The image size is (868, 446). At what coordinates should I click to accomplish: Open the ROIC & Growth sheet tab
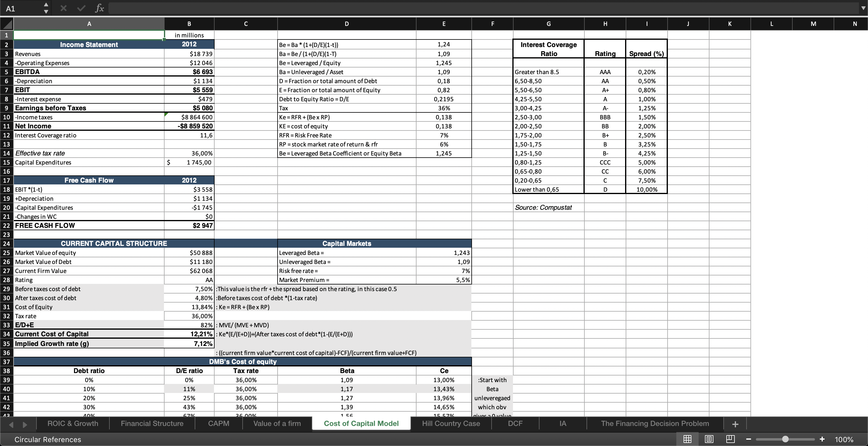[x=73, y=423]
